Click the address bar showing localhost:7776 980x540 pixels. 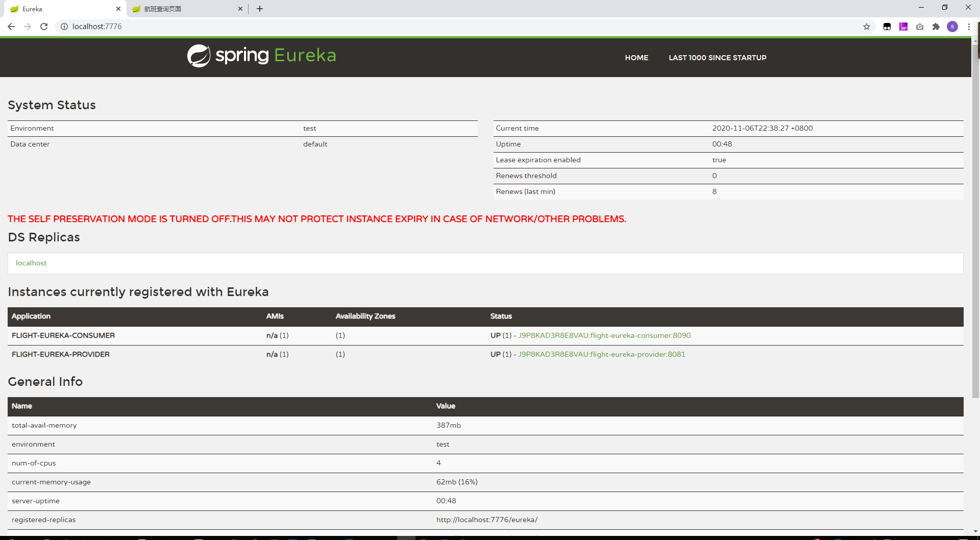coord(459,27)
